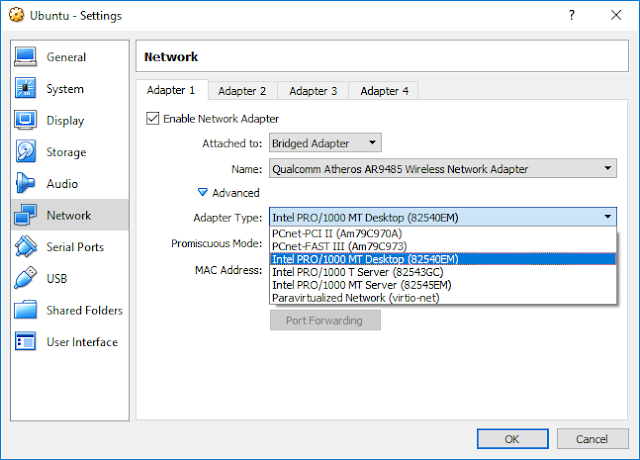
Task: Close the Ubuntu Settings dialog
Action: pos(616,16)
